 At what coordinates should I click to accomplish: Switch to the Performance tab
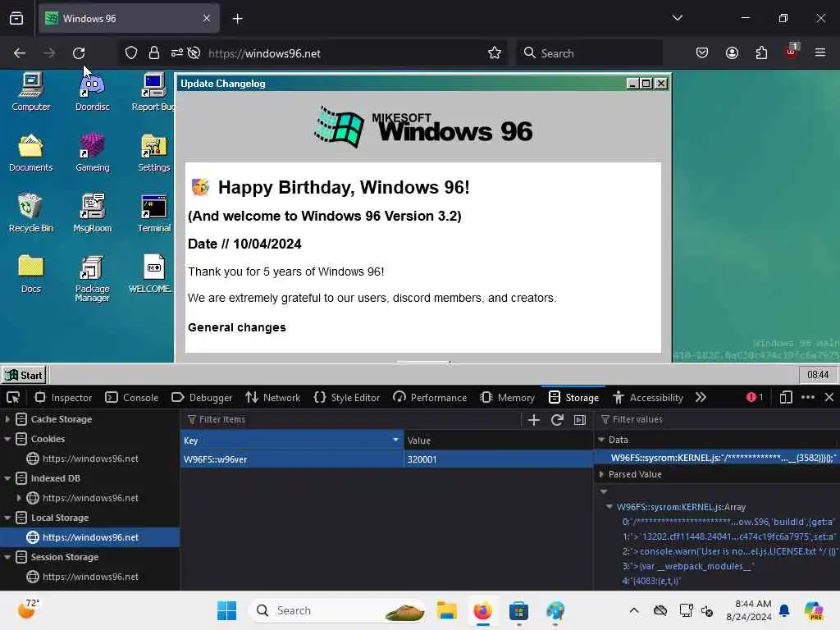[430, 398]
